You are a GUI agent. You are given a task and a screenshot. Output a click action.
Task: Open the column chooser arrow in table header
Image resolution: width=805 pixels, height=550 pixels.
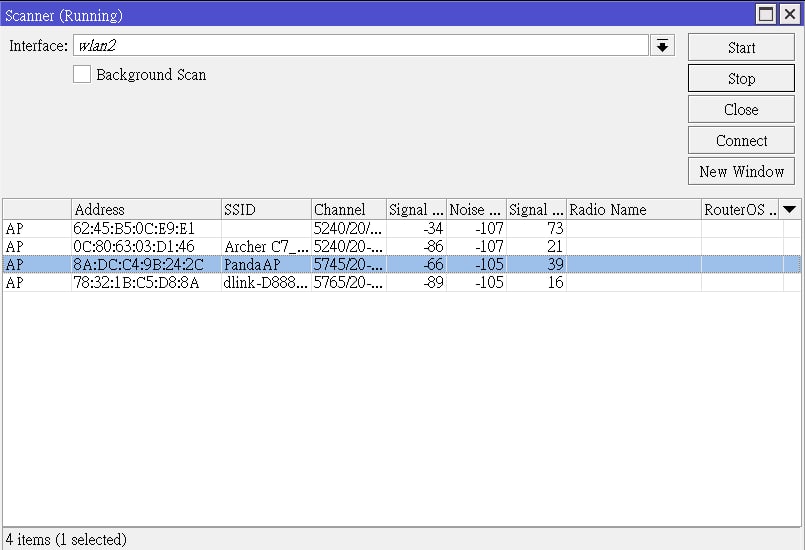coord(790,210)
